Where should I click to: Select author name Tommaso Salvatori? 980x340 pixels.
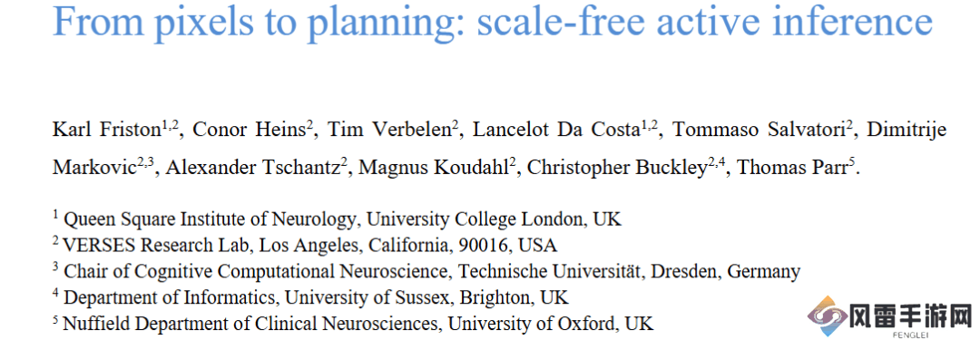tap(755, 131)
